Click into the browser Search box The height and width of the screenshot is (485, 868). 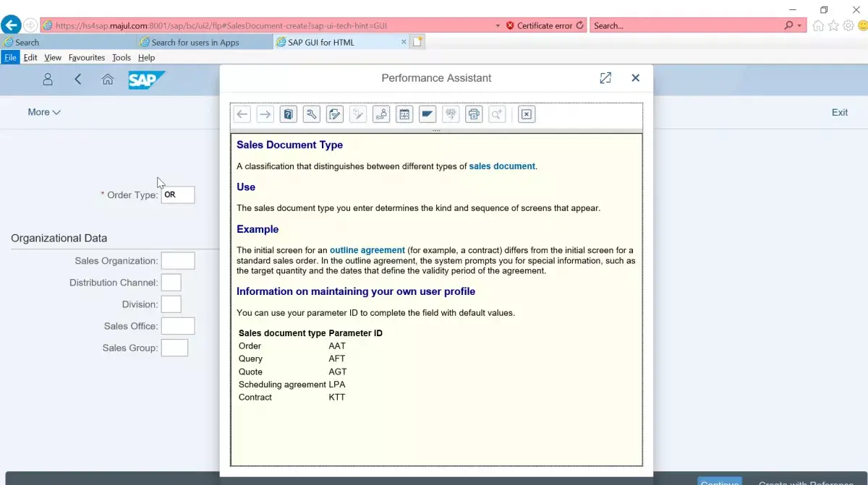(686, 25)
